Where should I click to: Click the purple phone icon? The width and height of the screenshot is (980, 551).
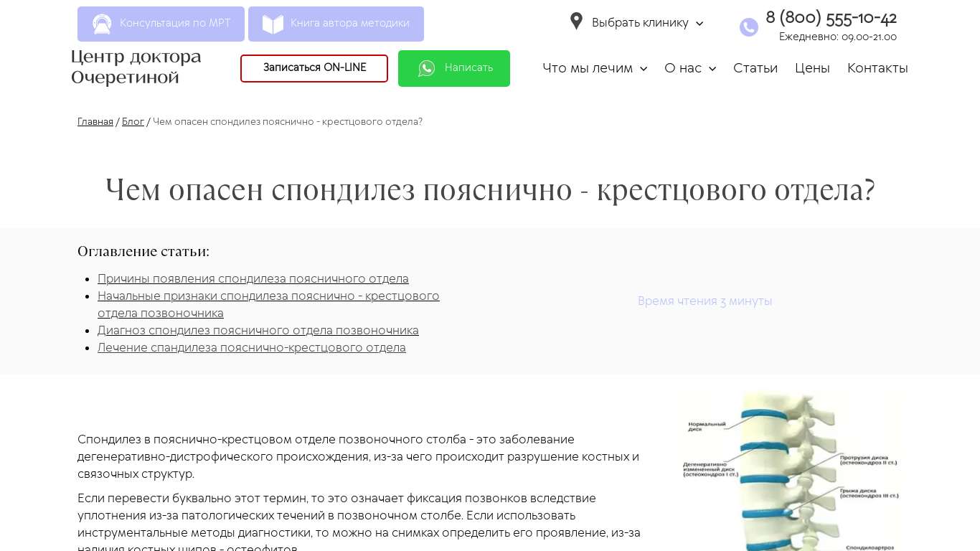(x=748, y=27)
